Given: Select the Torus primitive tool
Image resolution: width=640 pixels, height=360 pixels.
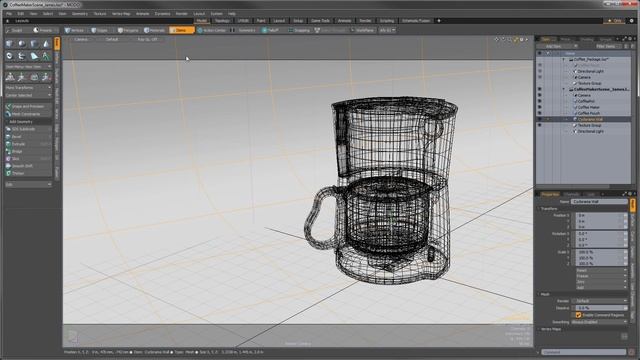Looking at the screenshot, I should click(10, 56).
